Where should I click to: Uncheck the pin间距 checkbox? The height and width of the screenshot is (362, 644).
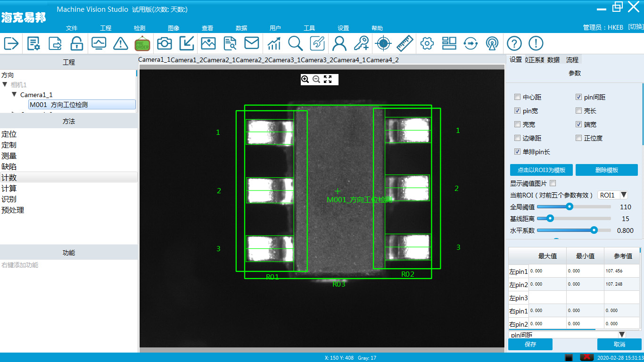coord(578,97)
